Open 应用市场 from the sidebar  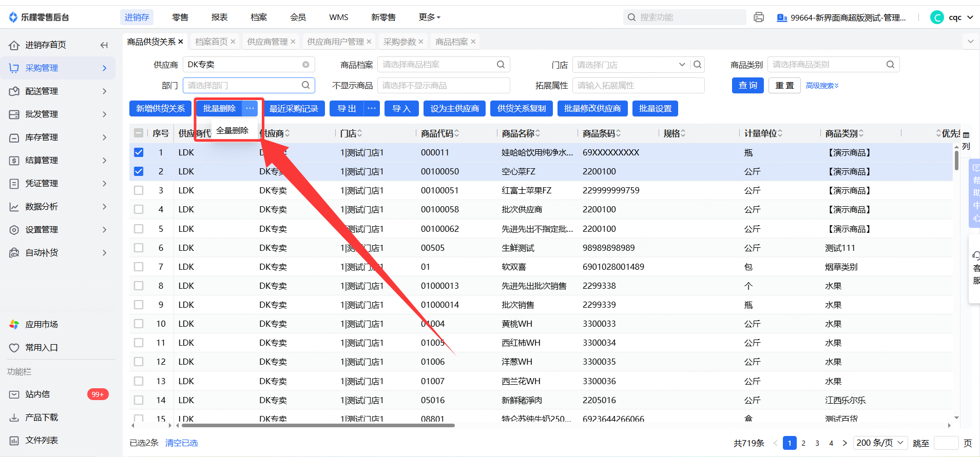click(41, 325)
